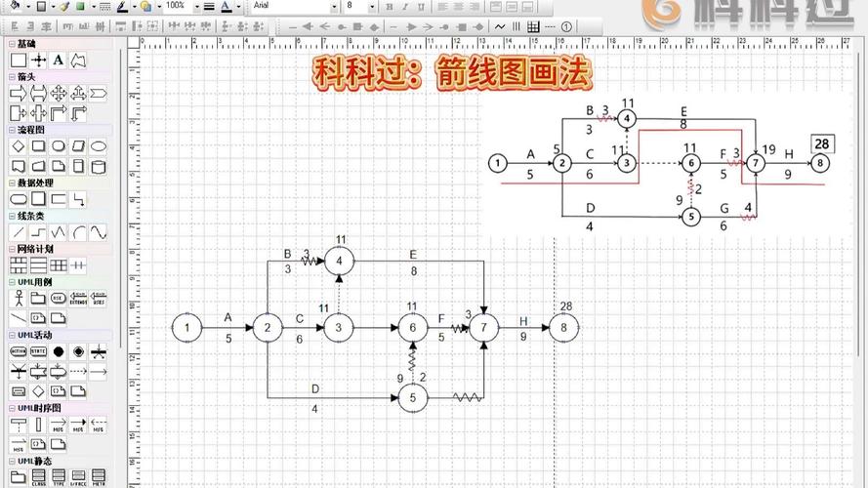Screen dimensions: 868x488
Task: Collapse the UML活动 palette section
Action: 12,336
